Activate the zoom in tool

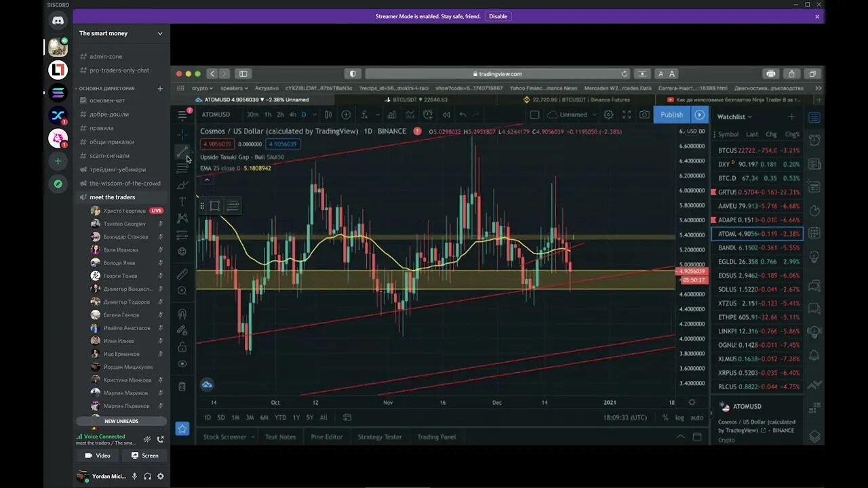point(182,291)
